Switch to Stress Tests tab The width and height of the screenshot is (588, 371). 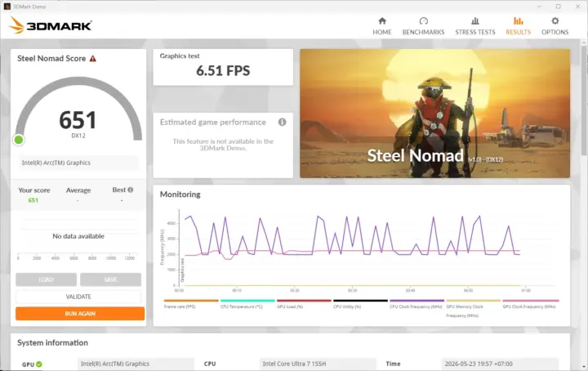pyautogui.click(x=475, y=26)
